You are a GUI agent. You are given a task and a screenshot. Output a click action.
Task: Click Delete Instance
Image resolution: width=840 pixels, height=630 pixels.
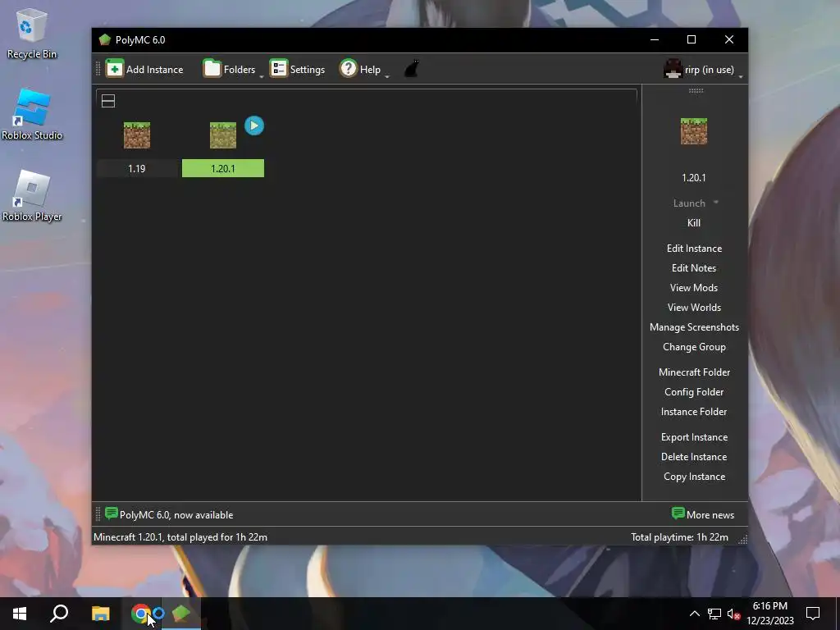(694, 457)
